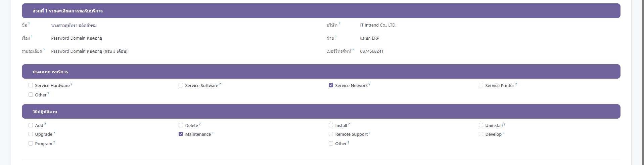Check the Delete checkbox
The width and height of the screenshot is (644, 165).
click(181, 125)
